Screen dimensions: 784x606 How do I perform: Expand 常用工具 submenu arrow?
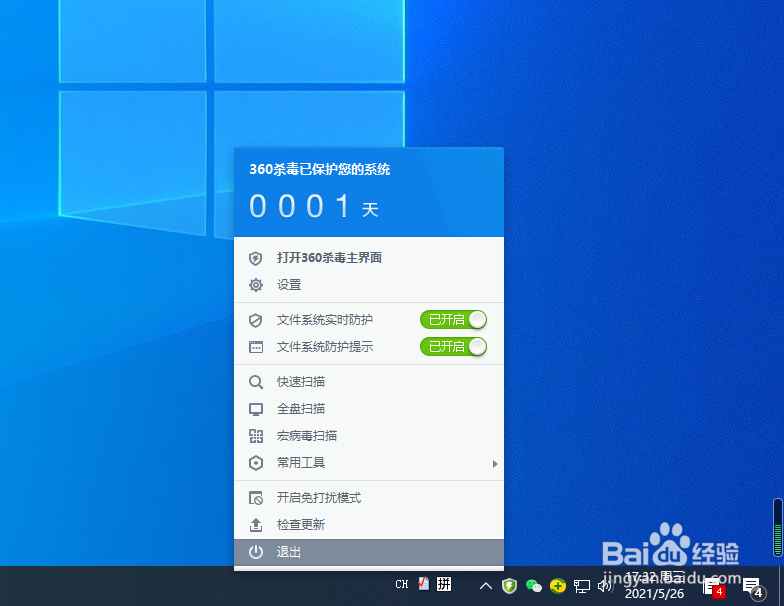point(494,464)
